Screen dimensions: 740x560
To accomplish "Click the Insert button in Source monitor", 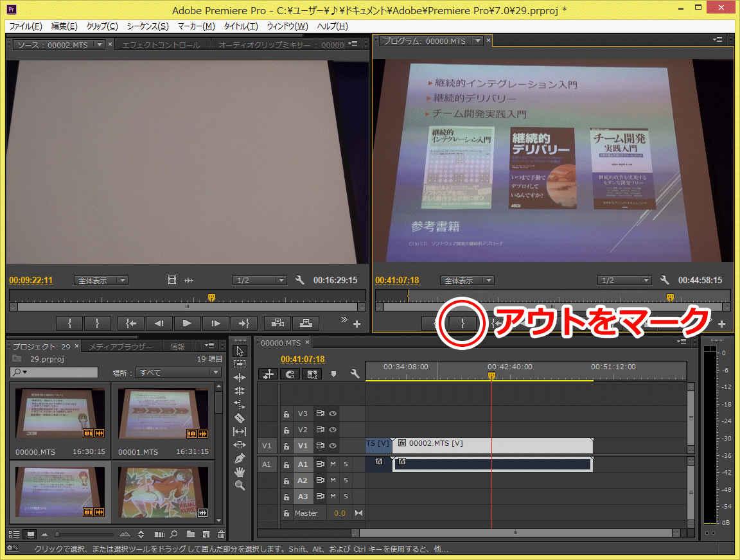I will [278, 323].
